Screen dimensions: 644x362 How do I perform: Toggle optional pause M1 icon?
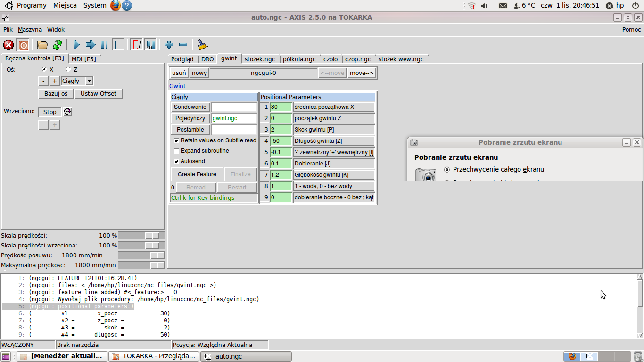click(x=150, y=45)
